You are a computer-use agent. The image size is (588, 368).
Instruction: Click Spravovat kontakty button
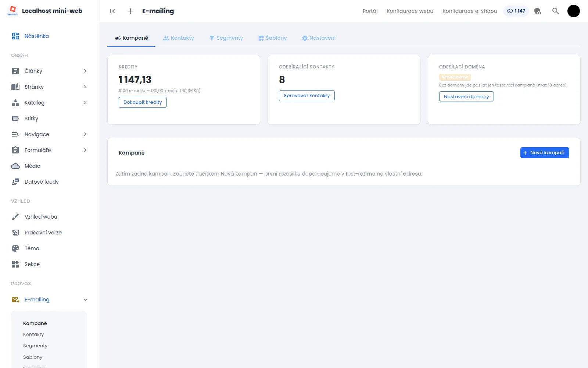click(307, 96)
